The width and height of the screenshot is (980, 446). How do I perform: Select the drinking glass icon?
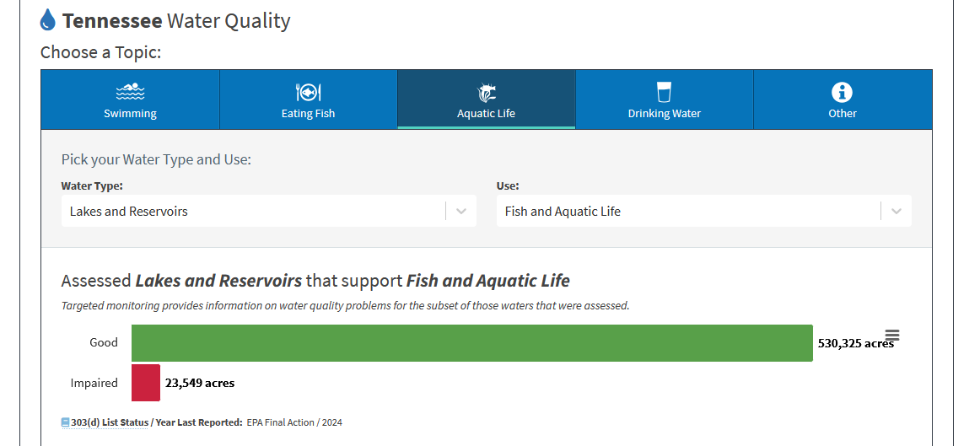(x=664, y=92)
